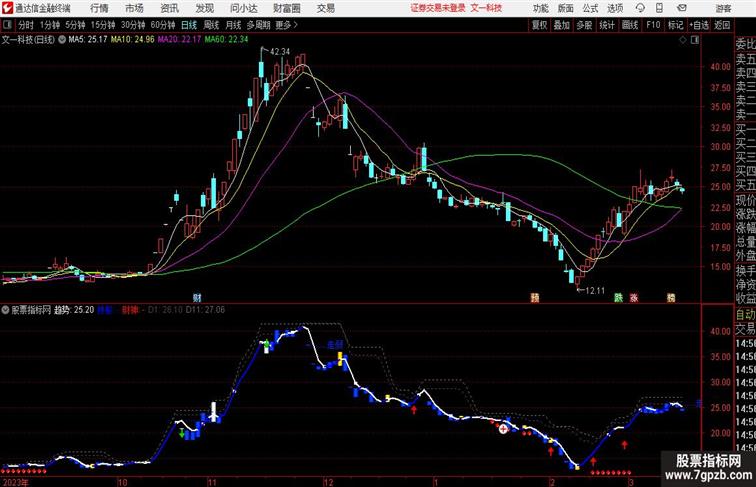Open the envelope messages icon
756x487 pixels.
click(x=682, y=8)
